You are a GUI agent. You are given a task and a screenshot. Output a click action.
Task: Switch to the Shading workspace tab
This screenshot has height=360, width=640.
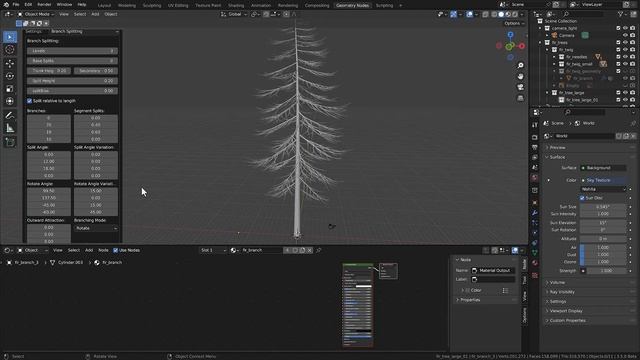pos(236,5)
